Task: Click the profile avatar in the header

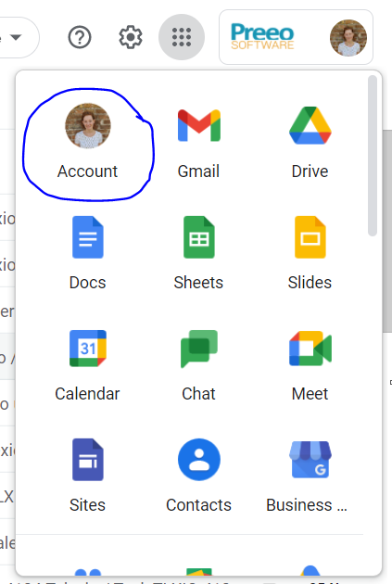Action: [x=348, y=38]
